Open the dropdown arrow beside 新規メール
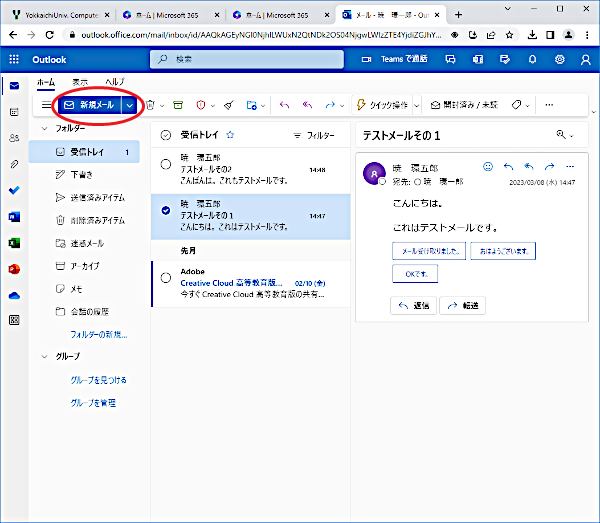600x523 pixels. pos(130,105)
